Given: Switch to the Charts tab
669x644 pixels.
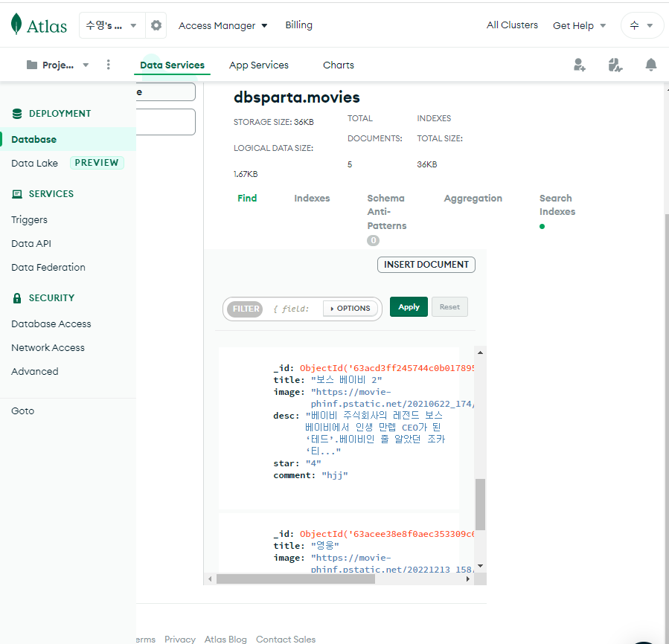Looking at the screenshot, I should 339,65.
